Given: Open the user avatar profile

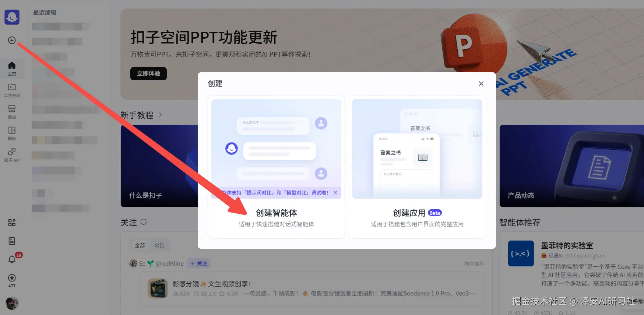Looking at the screenshot, I should click(x=12, y=303).
